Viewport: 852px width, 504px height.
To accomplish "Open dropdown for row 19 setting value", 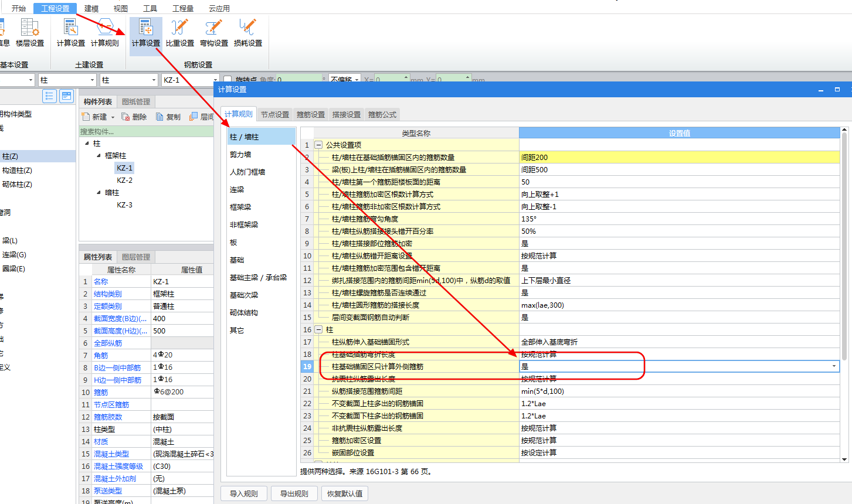I will [x=834, y=366].
